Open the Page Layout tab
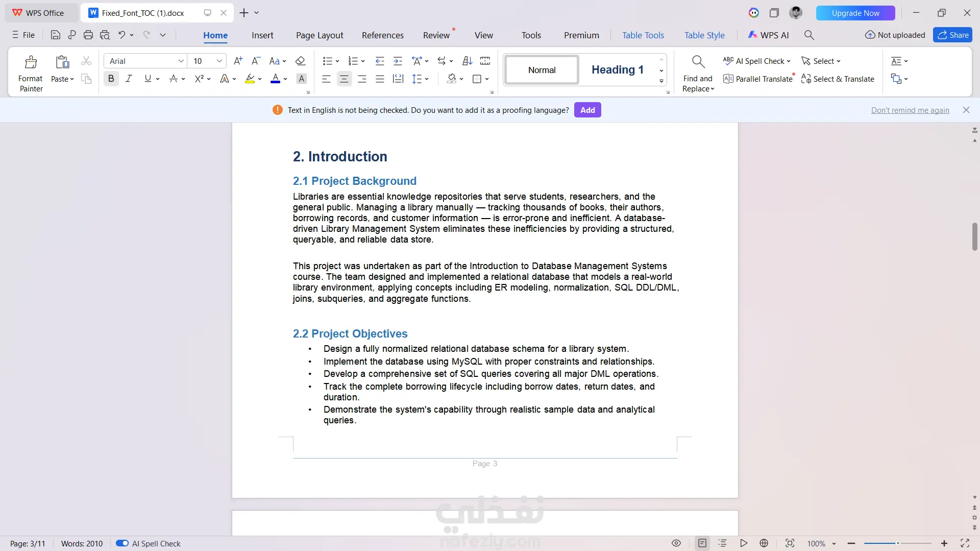Image resolution: width=980 pixels, height=551 pixels. click(320, 35)
